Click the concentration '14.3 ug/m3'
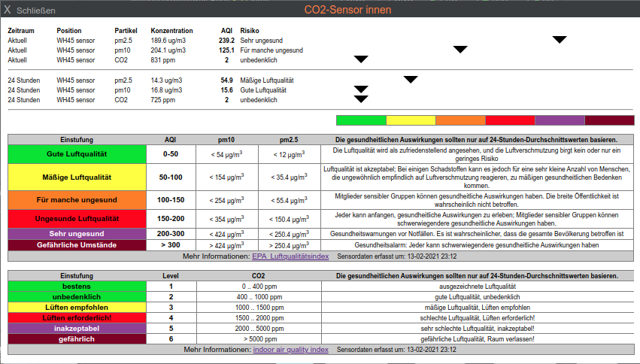 point(166,80)
